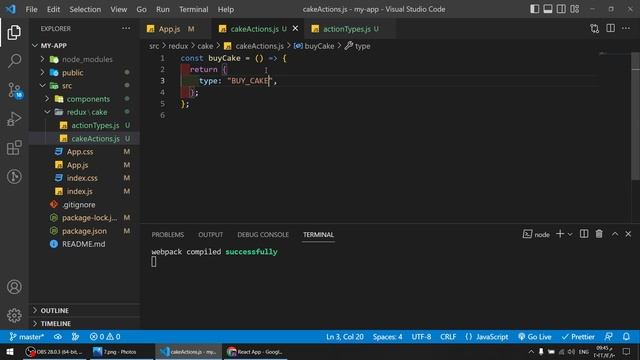Open actionTypes.js in the explorer tree
This screenshot has height=360, width=640.
click(85, 125)
